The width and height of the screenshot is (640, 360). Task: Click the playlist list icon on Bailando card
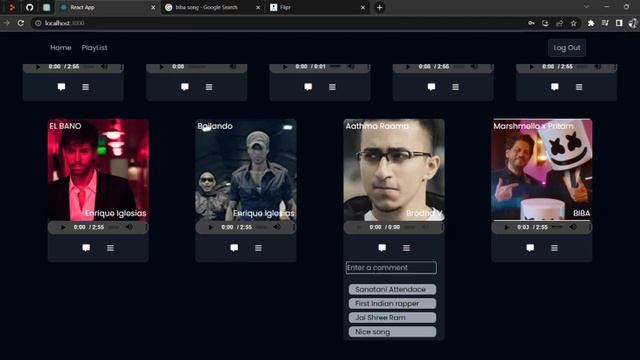[258, 248]
